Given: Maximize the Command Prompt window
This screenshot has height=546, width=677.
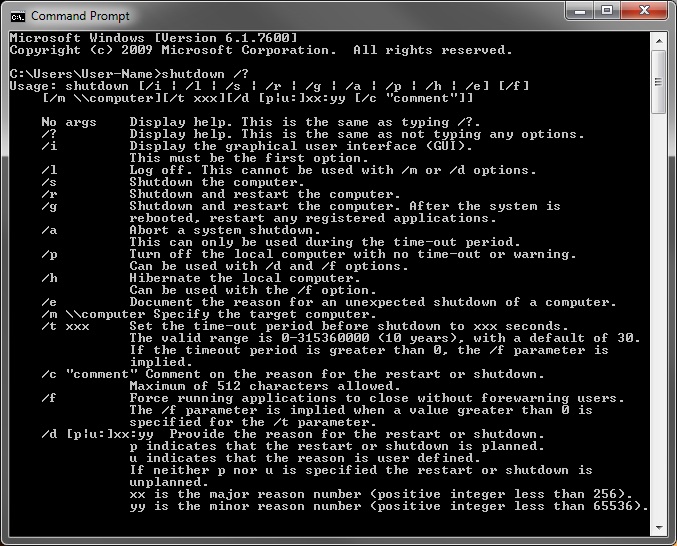Looking at the screenshot, I should click(x=607, y=11).
